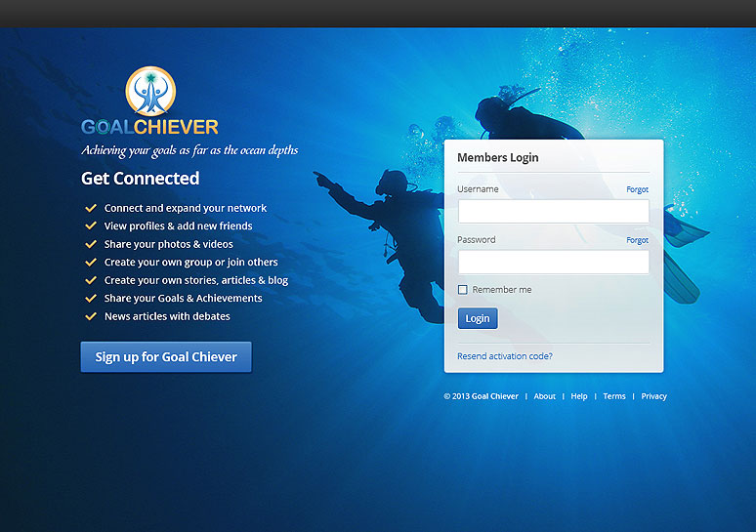Click 'Create your own stories, articles & blog'
The width and height of the screenshot is (756, 532).
pos(195,280)
